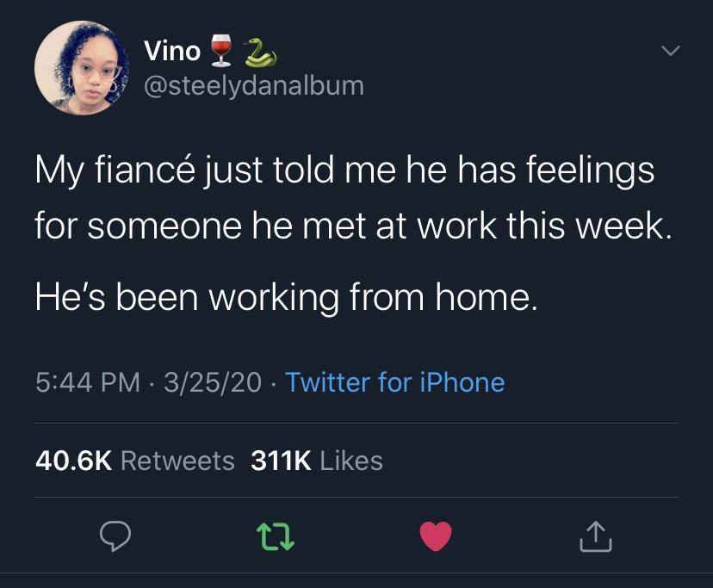Expand the tweet options with the chevron
The width and height of the screenshot is (713, 588).
click(669, 50)
